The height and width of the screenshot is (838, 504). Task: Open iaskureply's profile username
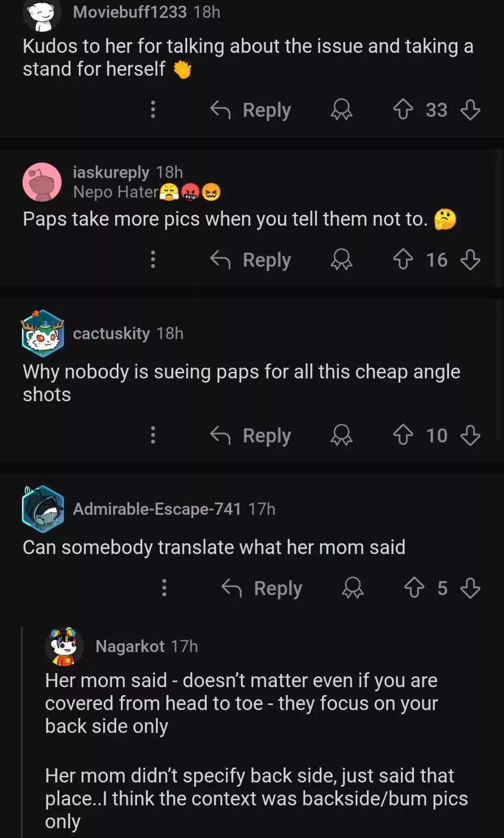point(111,172)
